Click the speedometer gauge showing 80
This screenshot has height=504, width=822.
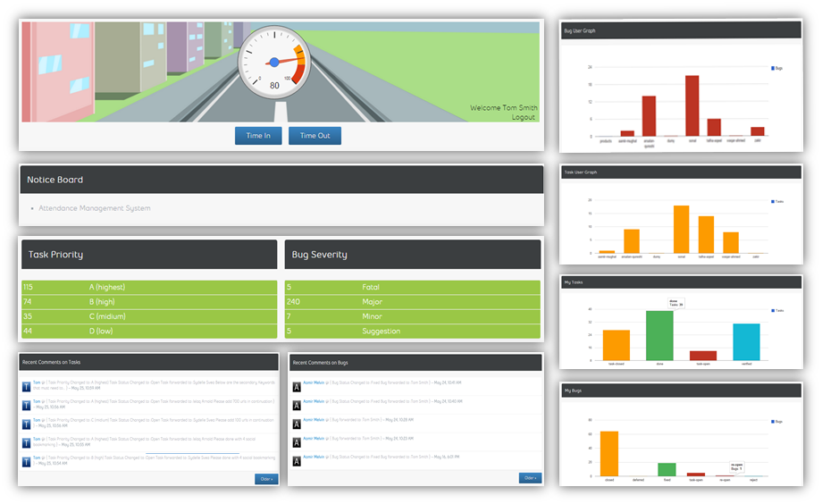point(274,63)
